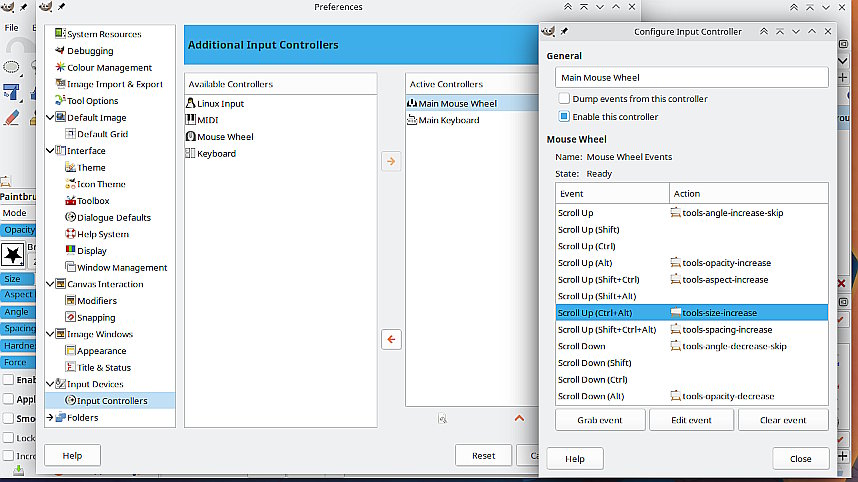Viewport: 858px width, 482px height.
Task: Adjust the Size slider in tool options
Action: [18, 279]
